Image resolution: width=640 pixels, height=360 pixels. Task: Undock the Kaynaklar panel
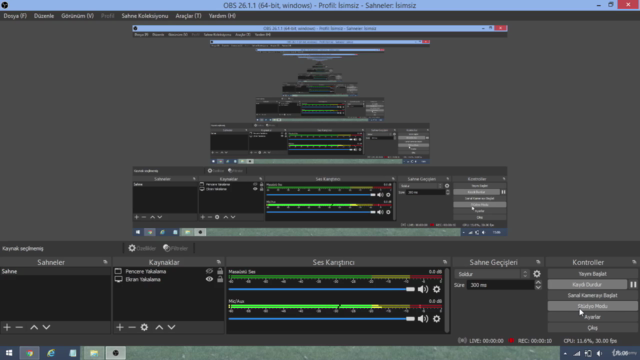(x=219, y=262)
